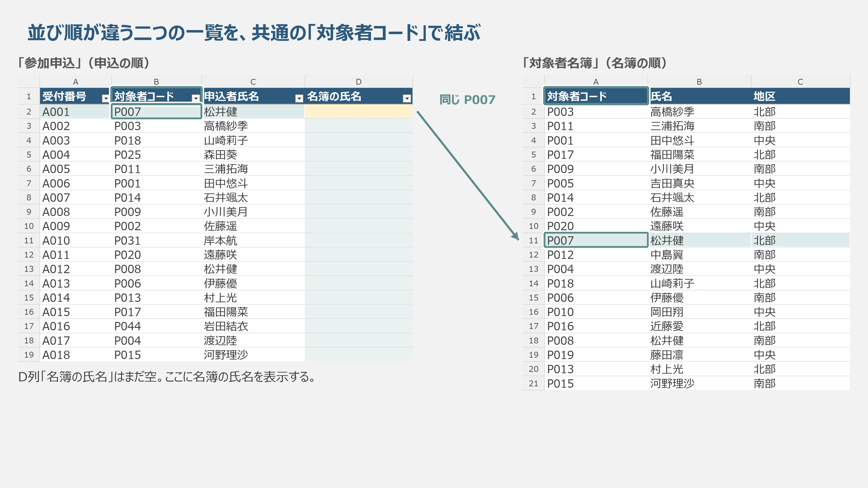This screenshot has height=488, width=868.
Task: Click code P044 in the 参加申込 table
Action: 156,326
